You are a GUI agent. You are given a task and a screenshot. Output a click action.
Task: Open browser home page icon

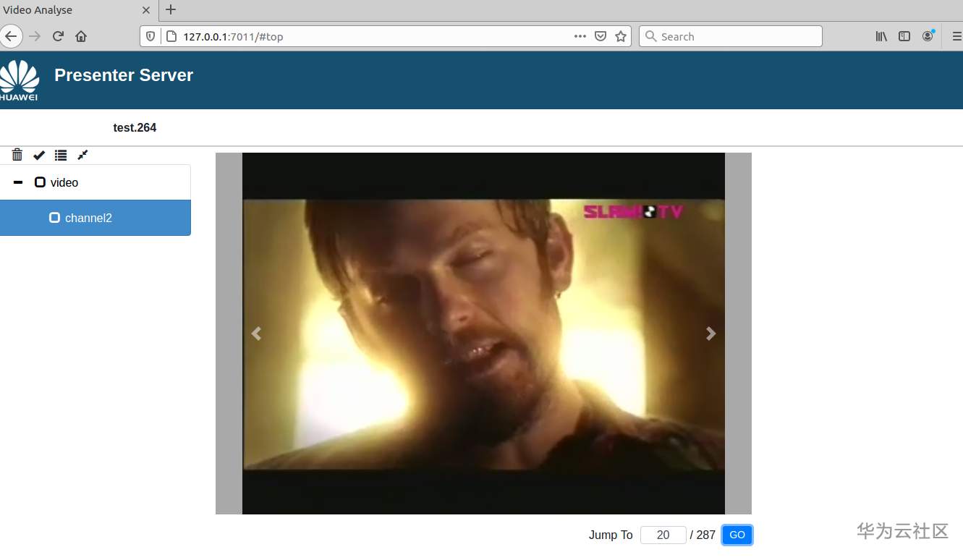[x=81, y=36]
